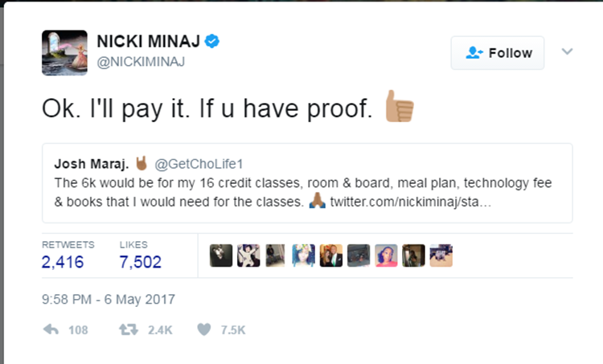Click the thumbs up emoji
603x364 pixels.
(x=400, y=107)
